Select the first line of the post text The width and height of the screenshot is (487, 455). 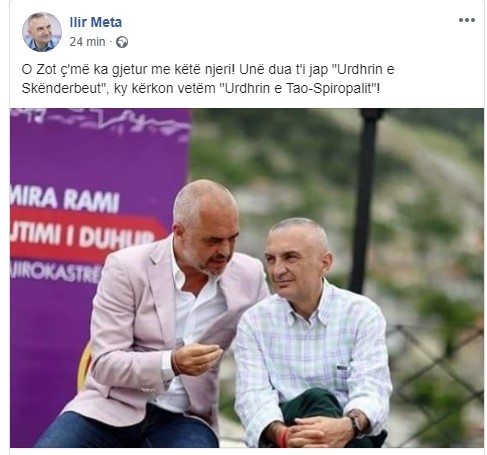click(x=208, y=69)
